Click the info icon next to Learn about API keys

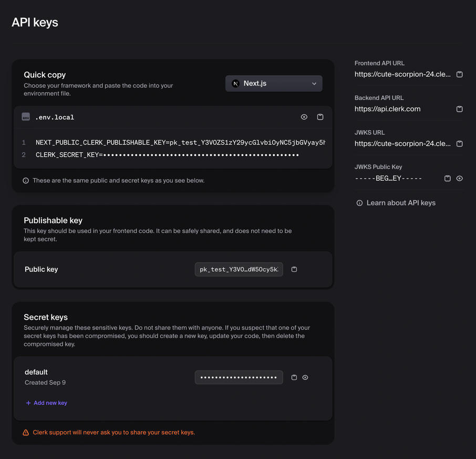[x=359, y=202]
